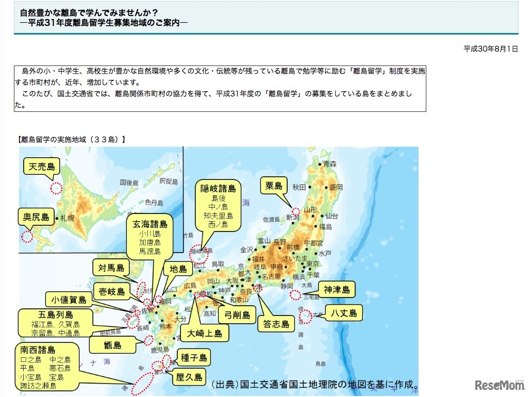Click the 玄海諸島 label box

click(150, 238)
